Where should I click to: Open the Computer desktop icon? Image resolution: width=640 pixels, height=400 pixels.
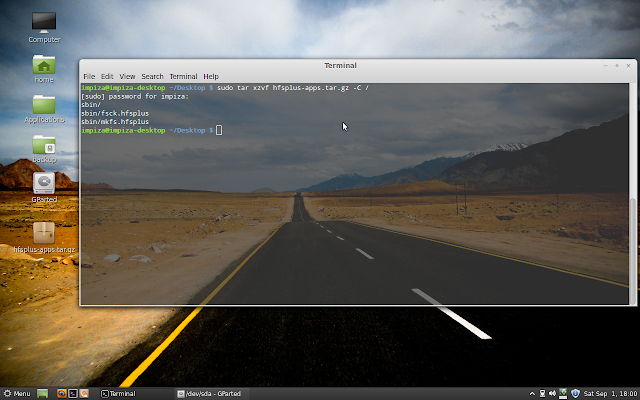pos(44,27)
